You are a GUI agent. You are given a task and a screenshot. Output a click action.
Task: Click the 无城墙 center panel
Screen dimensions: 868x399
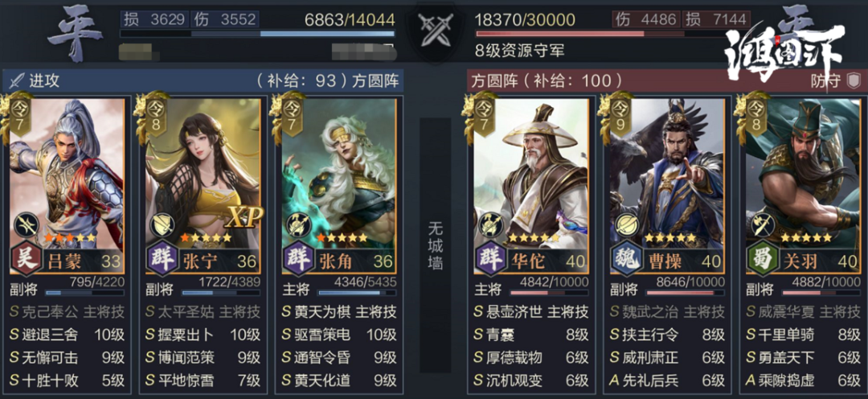click(435, 245)
